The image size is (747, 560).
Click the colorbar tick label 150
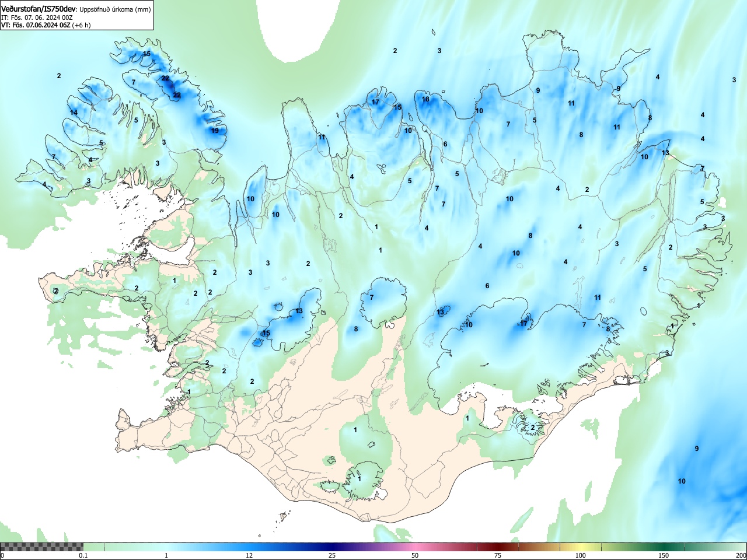tap(664, 555)
